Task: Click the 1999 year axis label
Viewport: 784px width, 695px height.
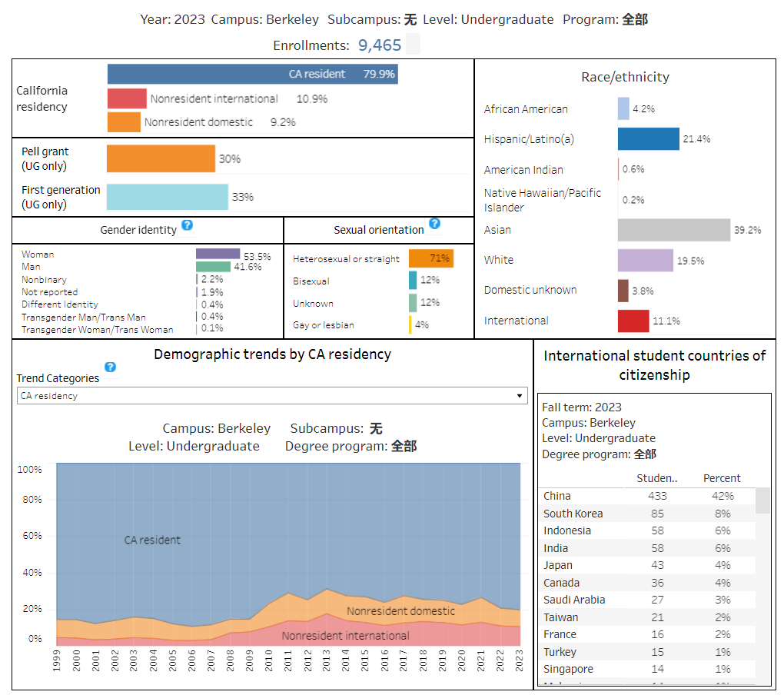Action: point(57,660)
